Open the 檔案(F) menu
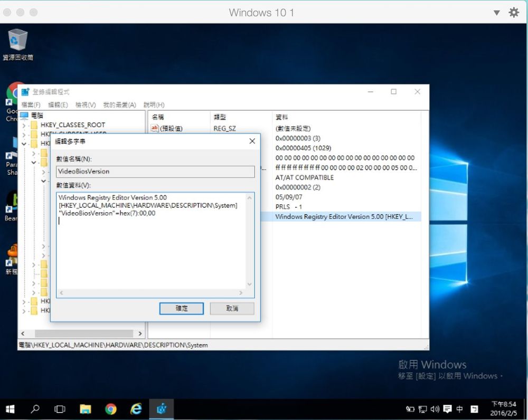The image size is (528, 420). (x=31, y=105)
